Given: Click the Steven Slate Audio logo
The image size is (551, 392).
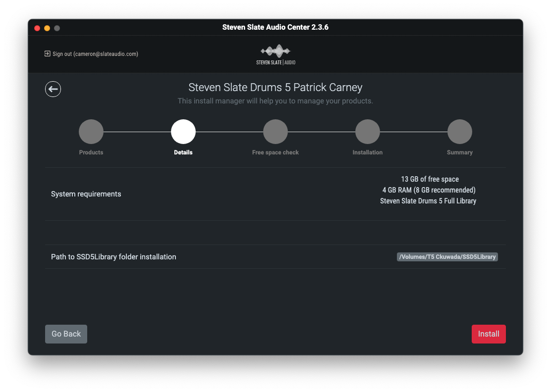Looking at the screenshot, I should (x=275, y=55).
